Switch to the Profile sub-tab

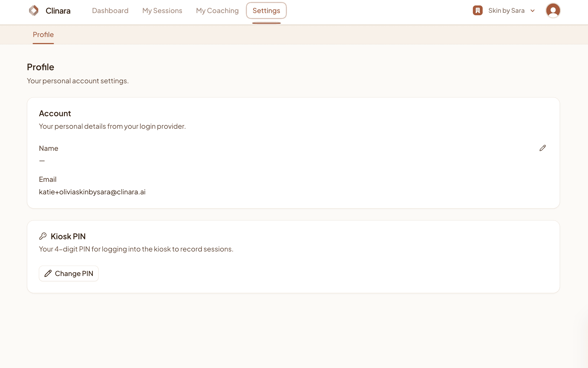[x=43, y=35]
